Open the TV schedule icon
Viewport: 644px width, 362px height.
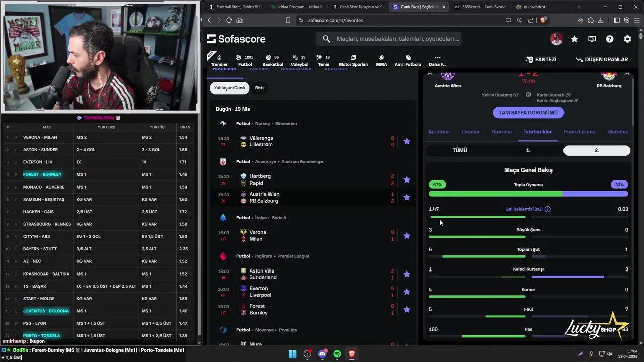pos(592,39)
